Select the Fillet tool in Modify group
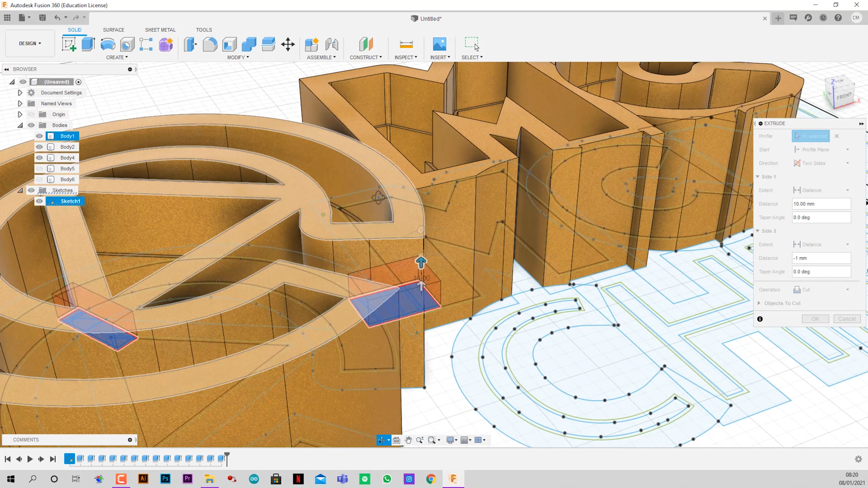Image resolution: width=868 pixels, height=488 pixels. tap(210, 44)
